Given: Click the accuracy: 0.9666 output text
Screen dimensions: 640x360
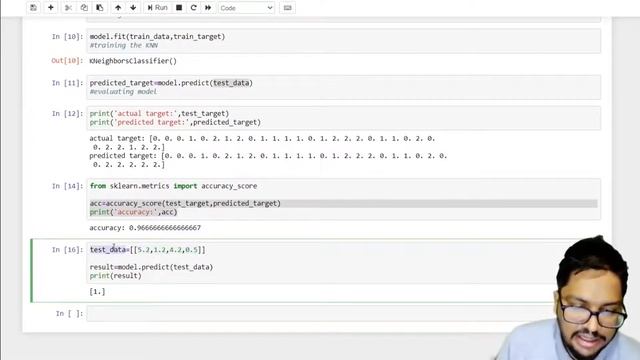Looking at the screenshot, I should (x=145, y=228).
